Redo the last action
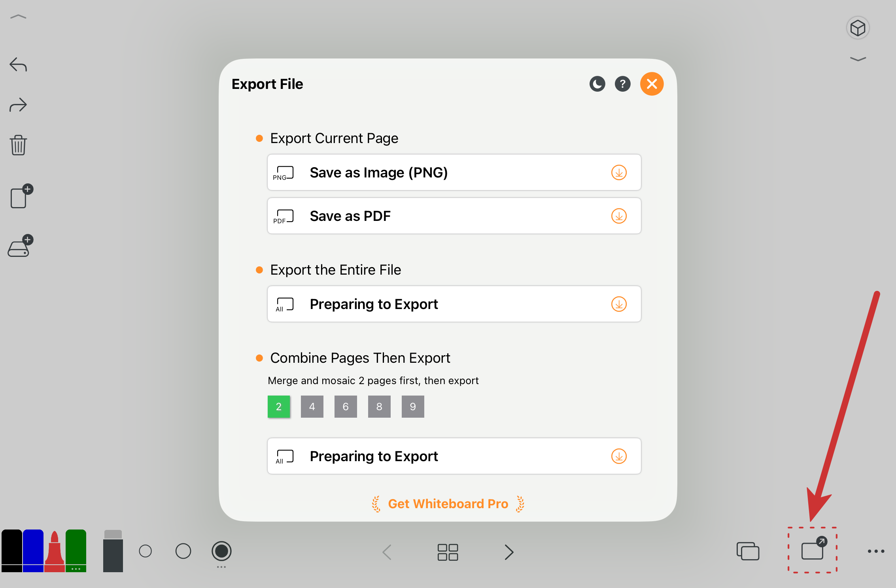The image size is (896, 588). coord(18,105)
